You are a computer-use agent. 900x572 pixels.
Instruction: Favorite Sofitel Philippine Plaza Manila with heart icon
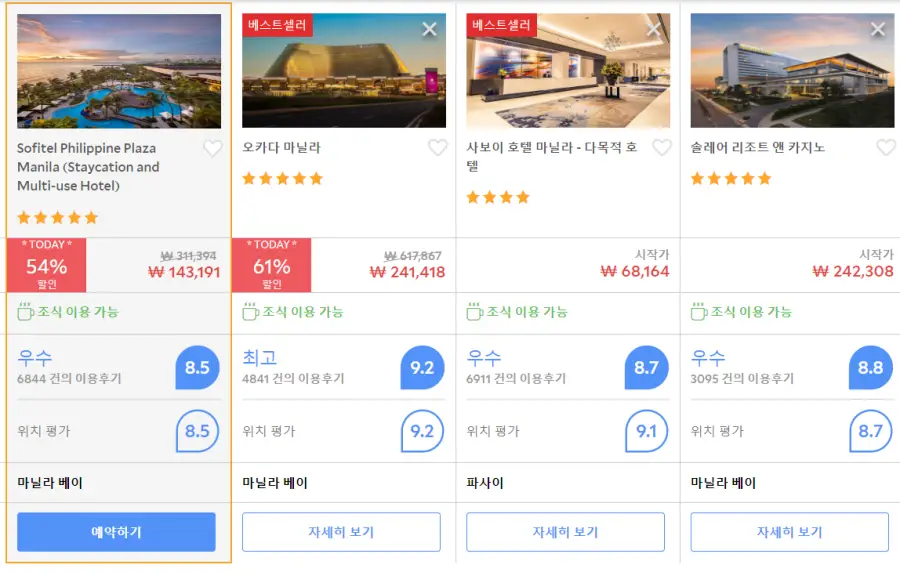pos(213,148)
